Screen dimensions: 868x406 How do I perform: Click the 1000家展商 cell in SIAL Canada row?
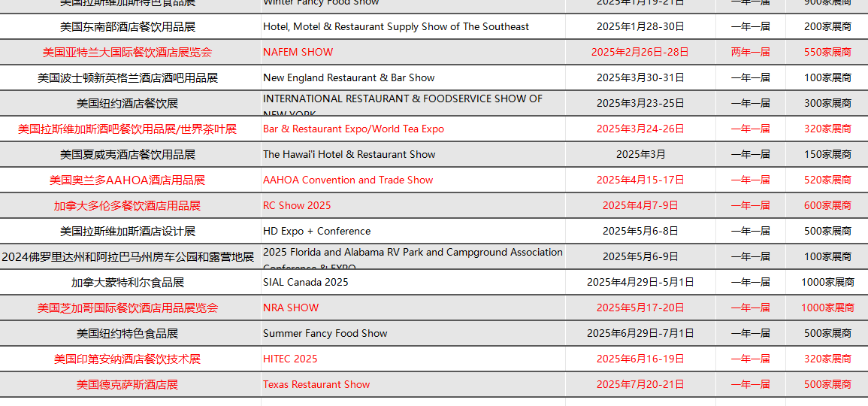coord(827,282)
